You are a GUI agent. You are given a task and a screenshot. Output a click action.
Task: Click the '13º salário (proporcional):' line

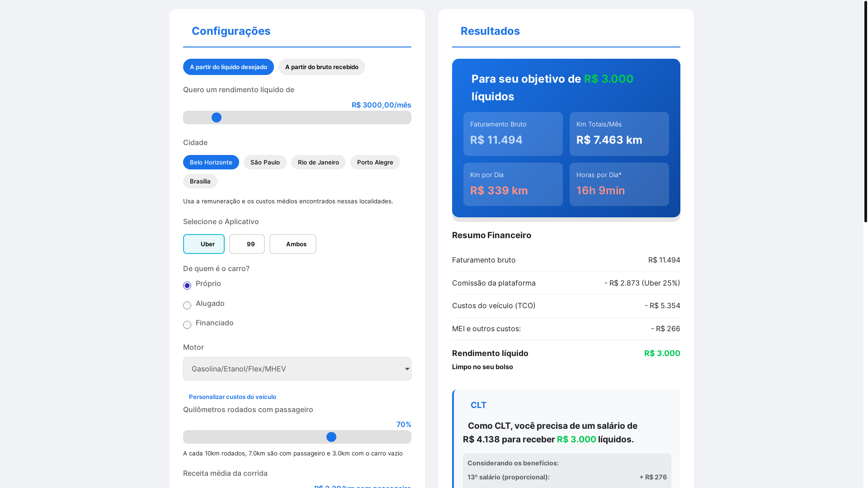pyautogui.click(x=567, y=477)
